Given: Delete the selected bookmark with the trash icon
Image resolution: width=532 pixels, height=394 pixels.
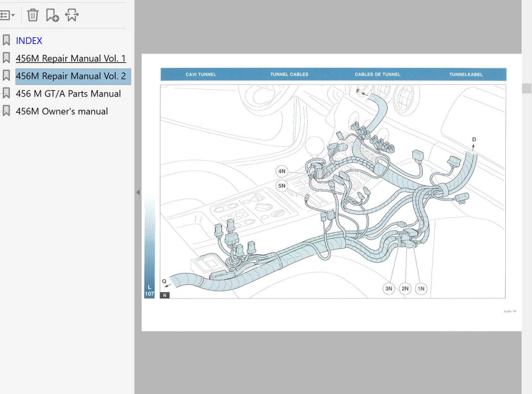Looking at the screenshot, I should click(x=33, y=15).
